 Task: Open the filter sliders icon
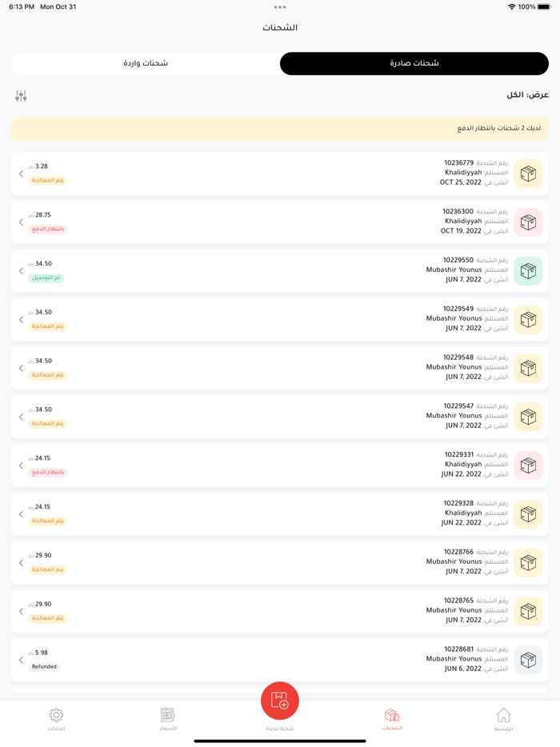[x=21, y=96]
